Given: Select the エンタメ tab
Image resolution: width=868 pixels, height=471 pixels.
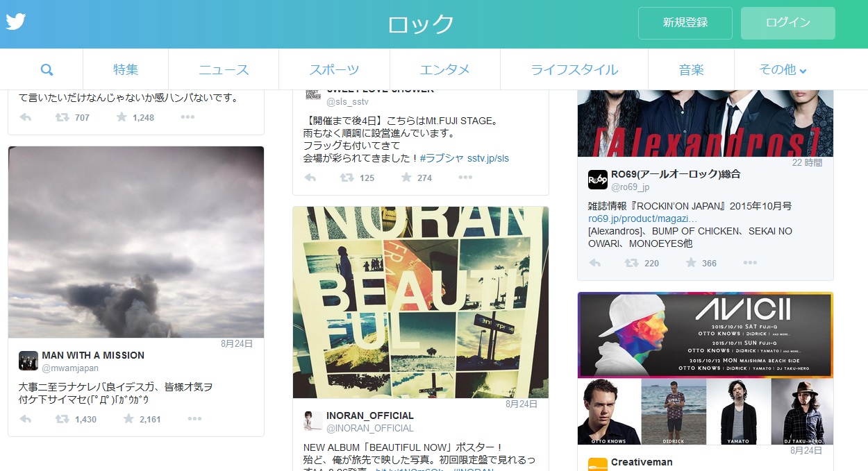Looking at the screenshot, I should (x=445, y=69).
